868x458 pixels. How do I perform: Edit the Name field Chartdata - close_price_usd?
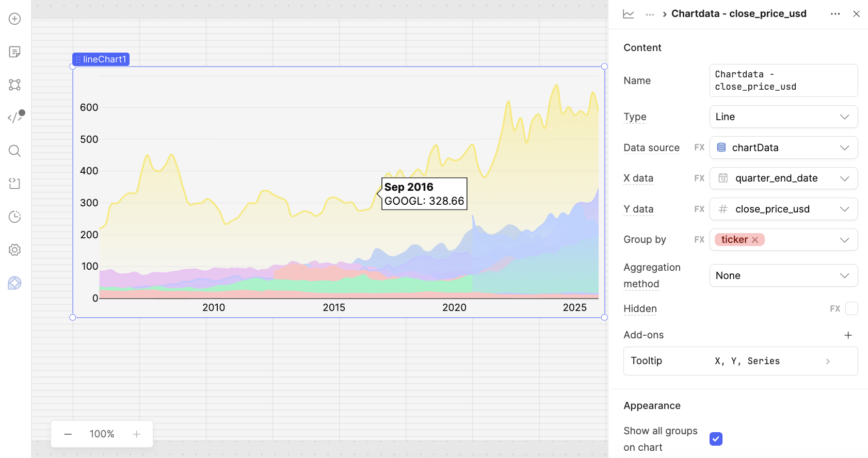[x=783, y=80]
